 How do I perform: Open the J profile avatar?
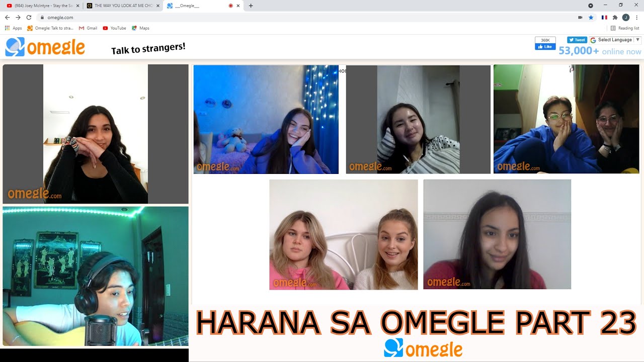pos(626,17)
